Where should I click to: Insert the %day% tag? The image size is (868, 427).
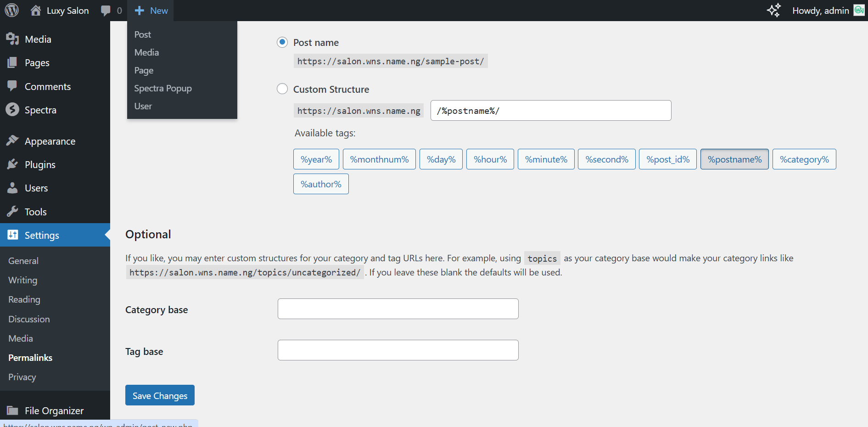[441, 159]
